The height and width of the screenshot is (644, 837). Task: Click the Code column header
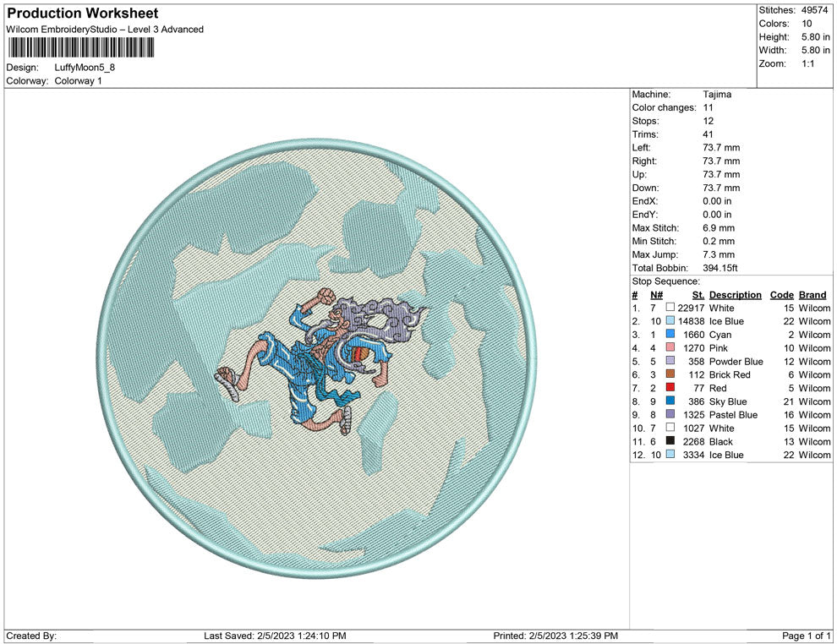[x=781, y=295]
